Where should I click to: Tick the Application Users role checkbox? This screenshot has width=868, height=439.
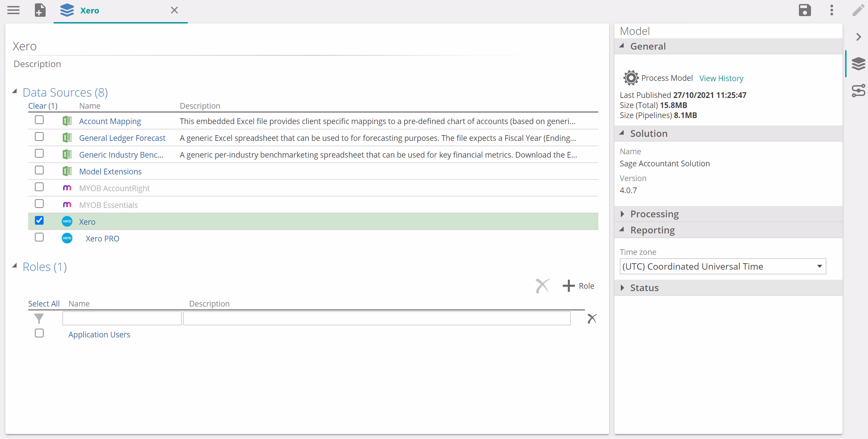[x=39, y=333]
